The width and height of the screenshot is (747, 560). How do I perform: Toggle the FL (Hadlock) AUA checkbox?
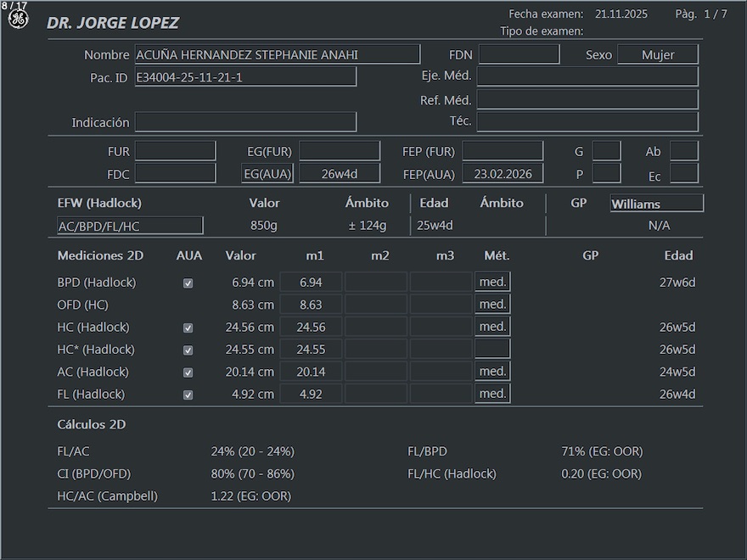(x=188, y=395)
